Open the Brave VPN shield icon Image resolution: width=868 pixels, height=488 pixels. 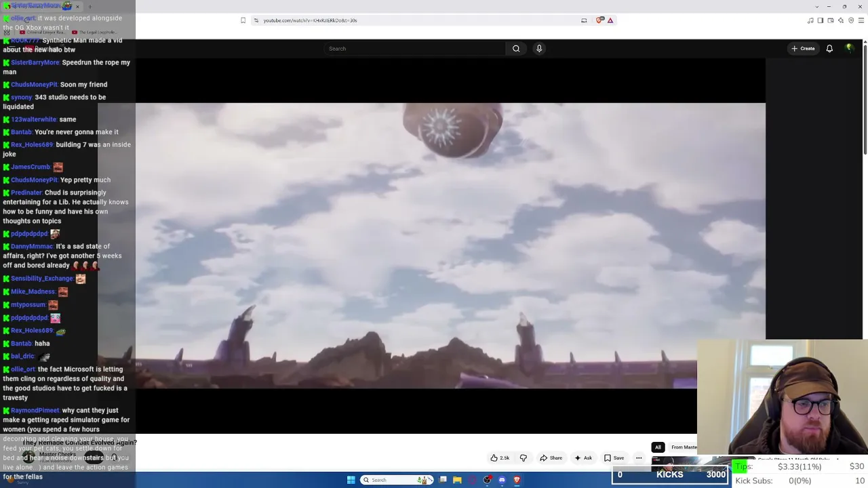851,20
